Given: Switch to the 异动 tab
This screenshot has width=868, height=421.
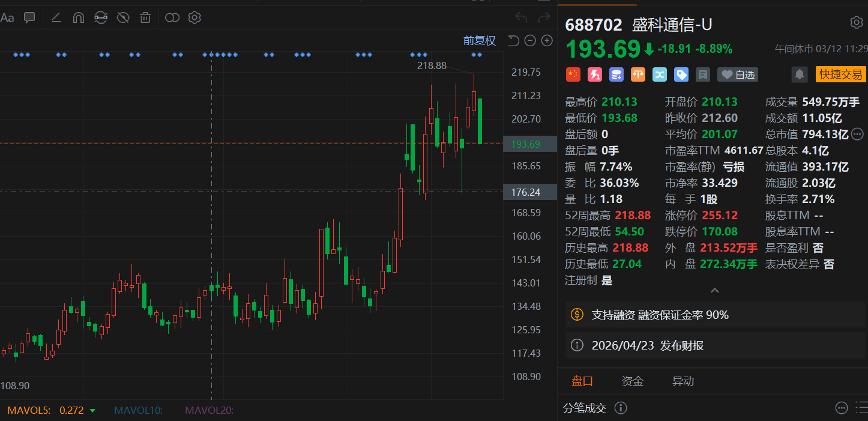Looking at the screenshot, I should click(x=683, y=381).
